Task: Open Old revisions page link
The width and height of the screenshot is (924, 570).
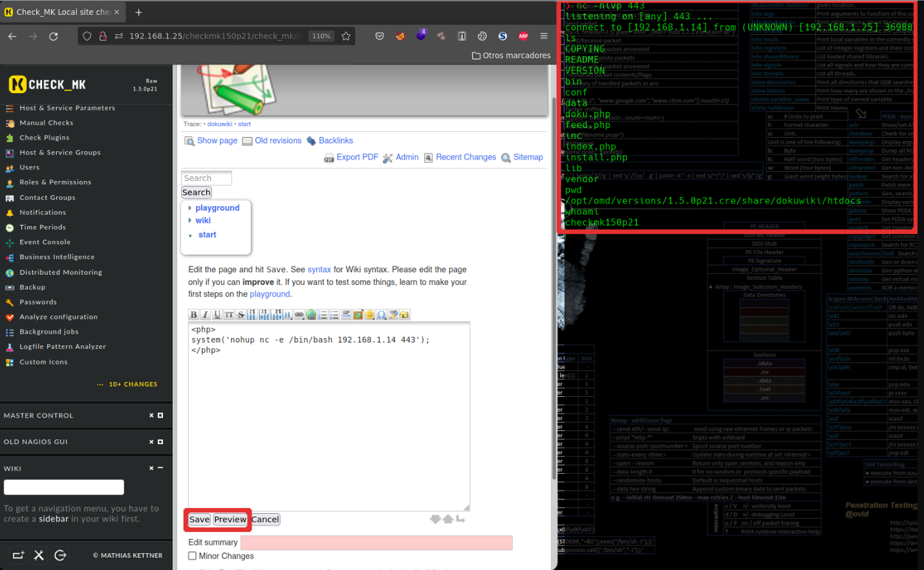Action: (278, 141)
